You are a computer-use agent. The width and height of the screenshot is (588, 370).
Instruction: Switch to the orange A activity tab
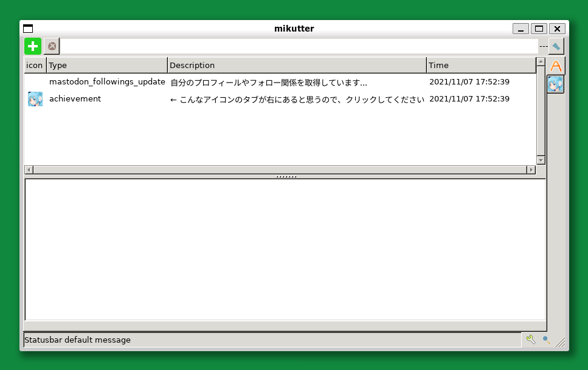pyautogui.click(x=556, y=66)
